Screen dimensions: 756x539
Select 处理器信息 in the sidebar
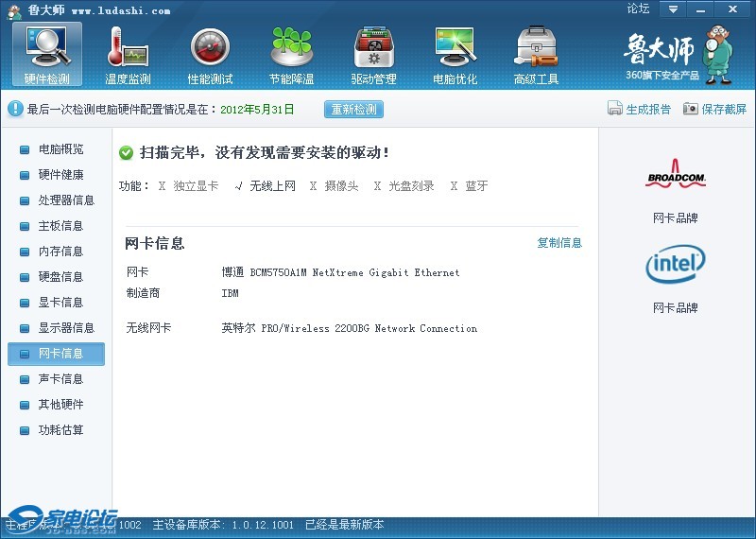[65, 200]
